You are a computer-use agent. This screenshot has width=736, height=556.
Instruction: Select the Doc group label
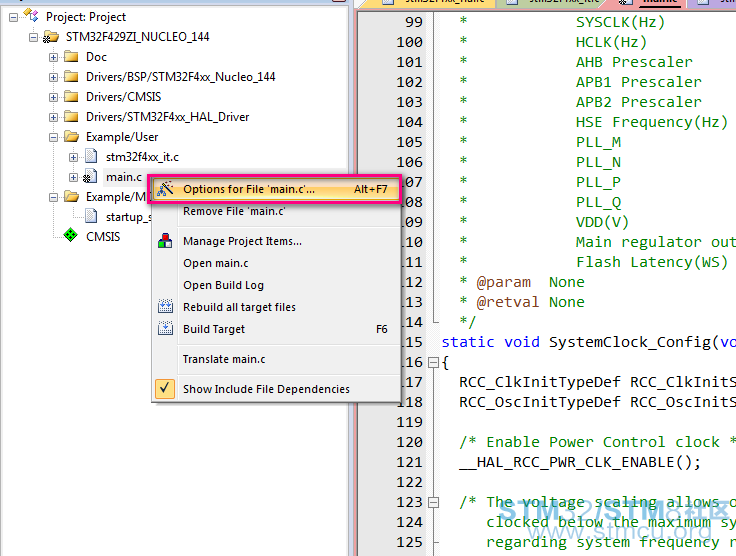coord(96,57)
